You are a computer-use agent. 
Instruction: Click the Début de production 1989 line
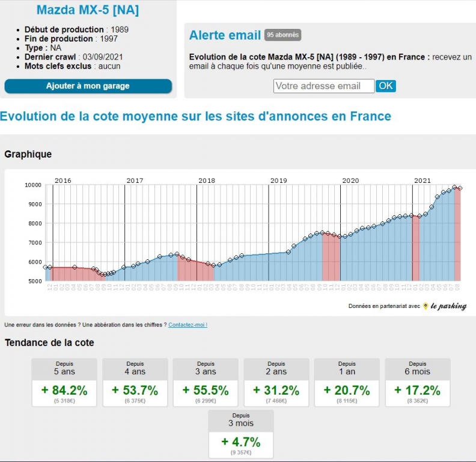coord(76,30)
